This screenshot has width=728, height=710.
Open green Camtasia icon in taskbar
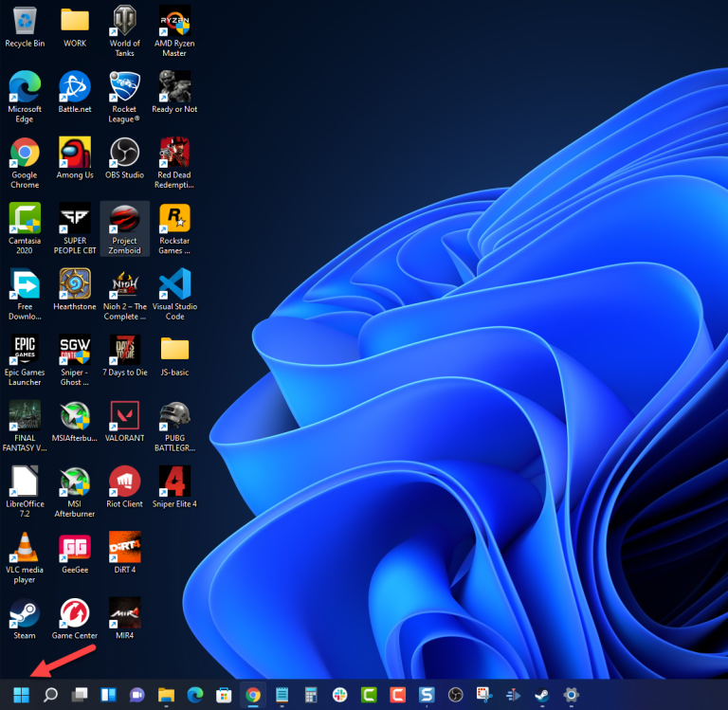tap(369, 695)
